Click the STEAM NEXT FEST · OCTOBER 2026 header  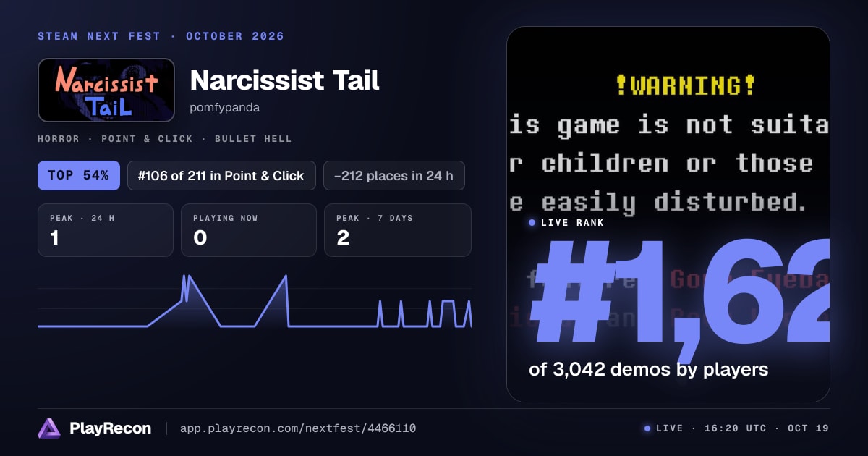coord(161,36)
